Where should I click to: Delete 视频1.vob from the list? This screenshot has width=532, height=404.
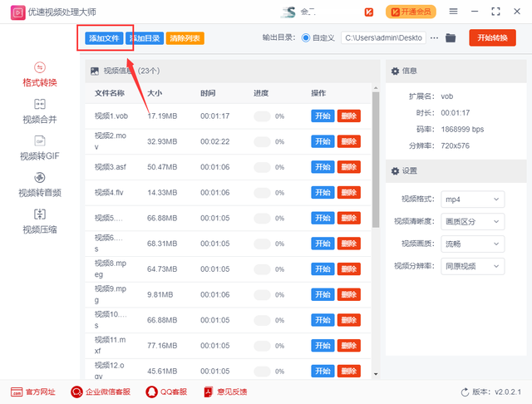coord(349,116)
